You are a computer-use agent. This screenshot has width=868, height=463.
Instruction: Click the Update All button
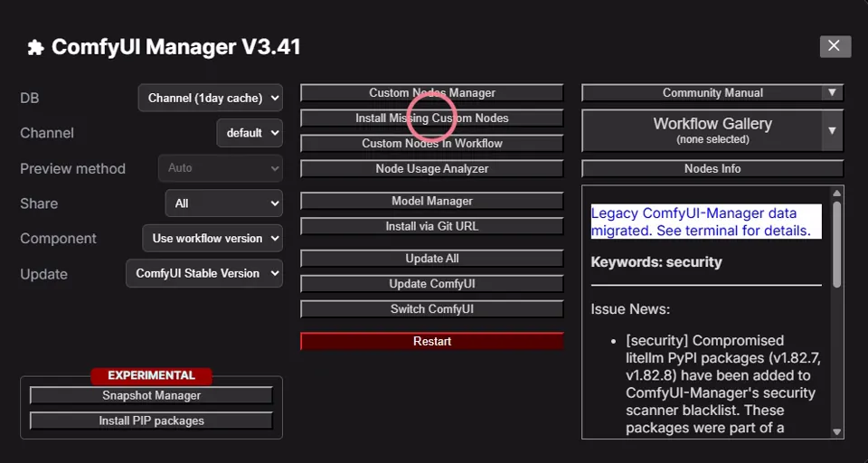click(x=432, y=259)
